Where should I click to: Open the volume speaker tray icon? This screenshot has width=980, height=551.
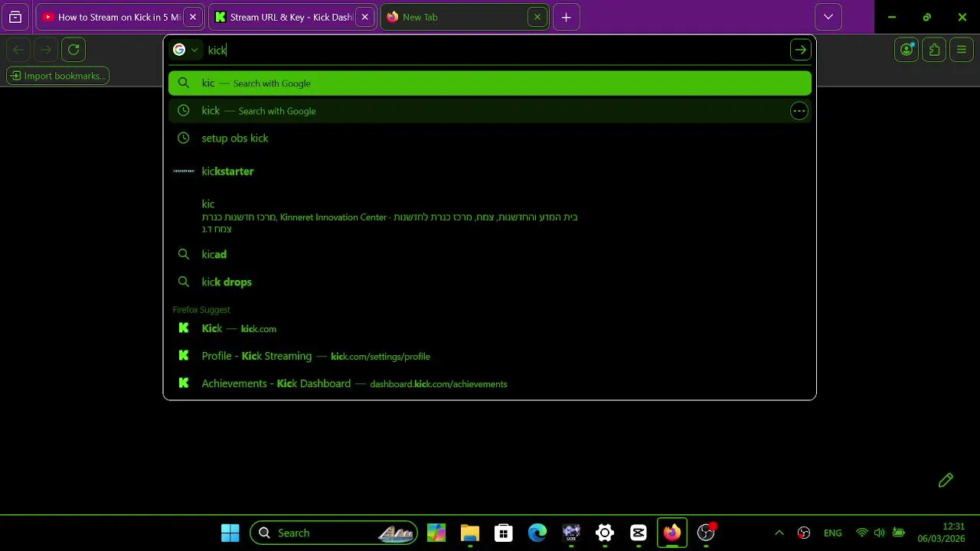(880, 533)
